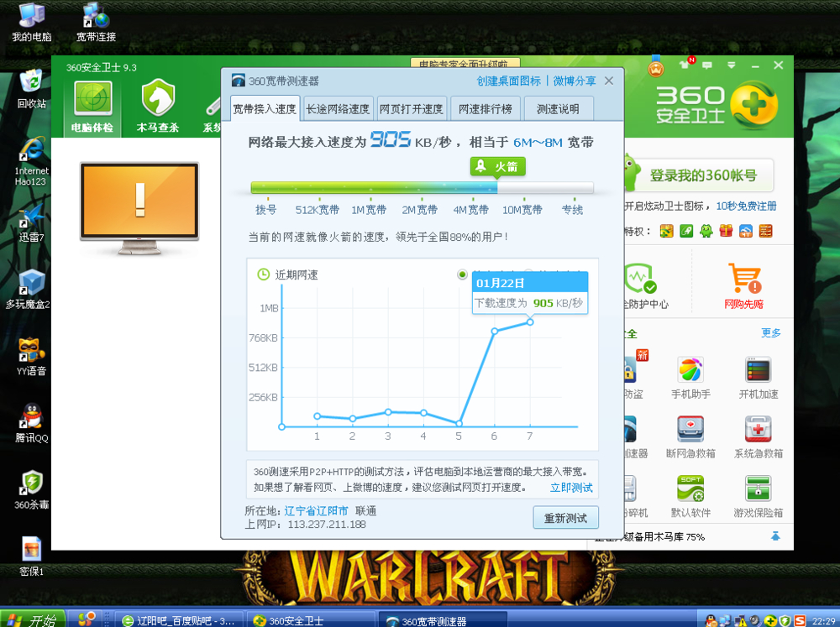
Task: Click 微博分享 link
Action: tap(575, 81)
